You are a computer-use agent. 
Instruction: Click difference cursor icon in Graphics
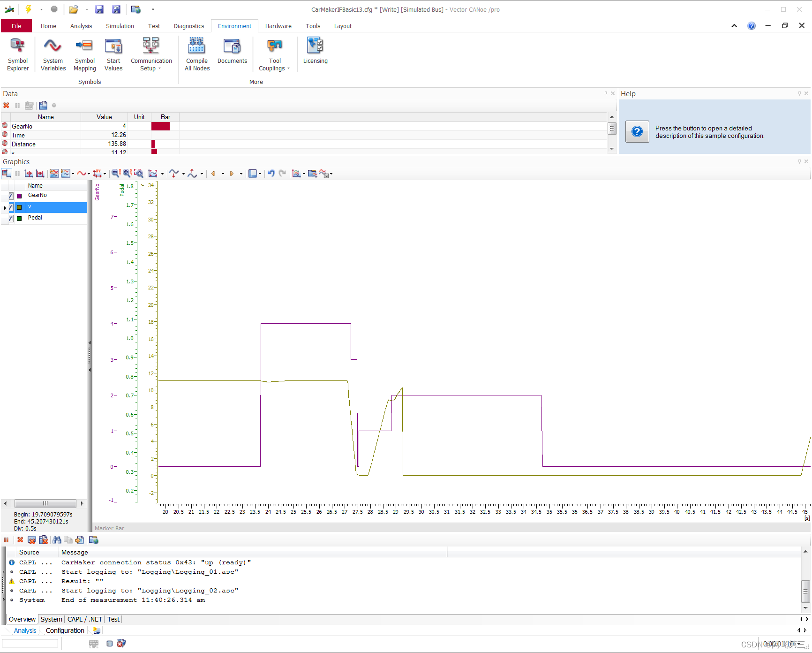(40, 174)
